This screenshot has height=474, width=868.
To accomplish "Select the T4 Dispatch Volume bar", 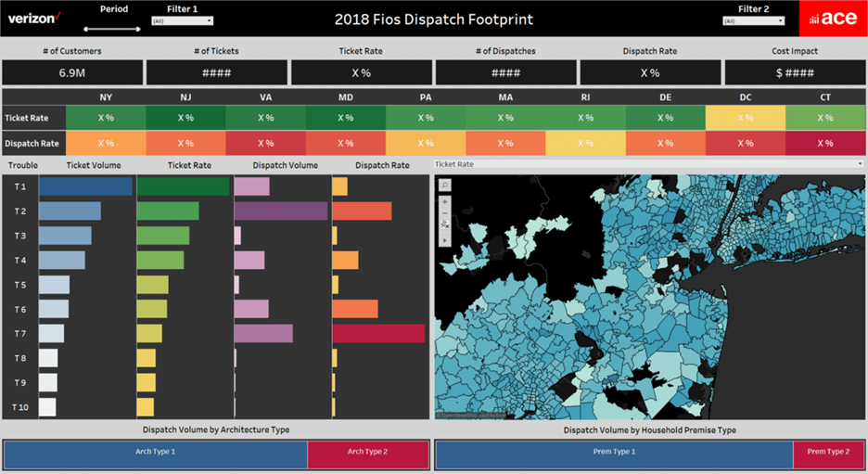I will (249, 261).
